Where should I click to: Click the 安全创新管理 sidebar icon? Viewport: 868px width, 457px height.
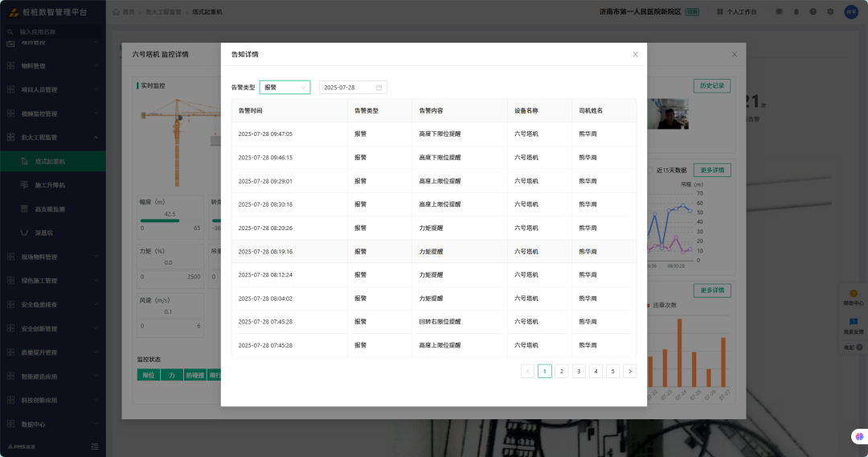pos(10,328)
